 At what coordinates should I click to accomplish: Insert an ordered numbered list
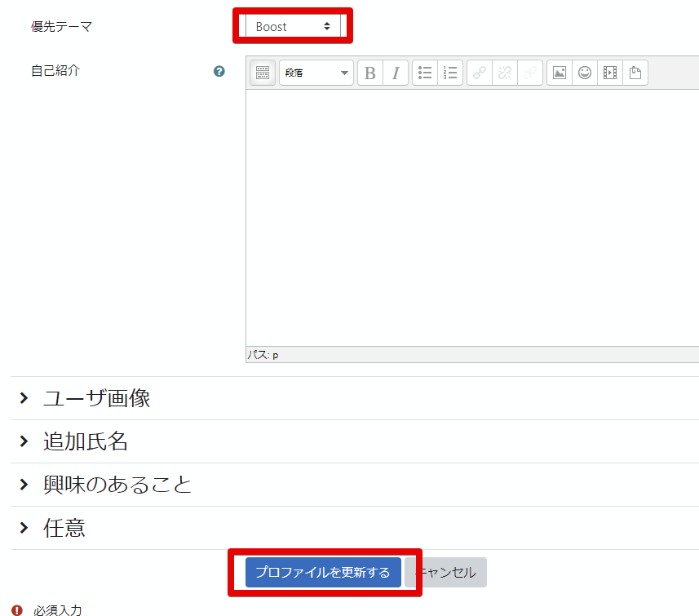pos(450,73)
